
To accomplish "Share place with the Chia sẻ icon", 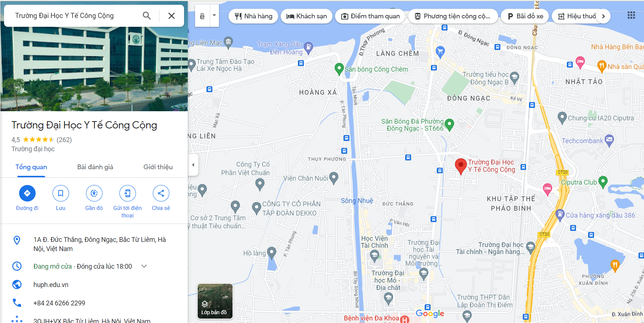I will coord(161,193).
